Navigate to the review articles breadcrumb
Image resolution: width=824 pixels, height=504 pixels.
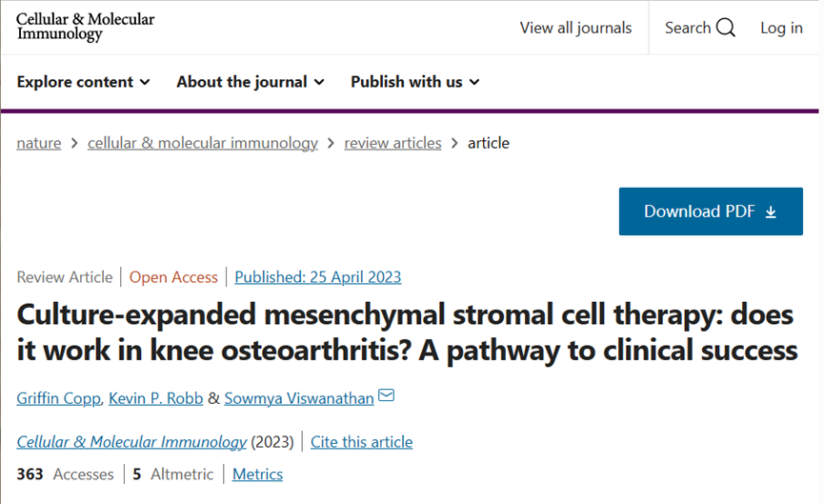coord(392,143)
